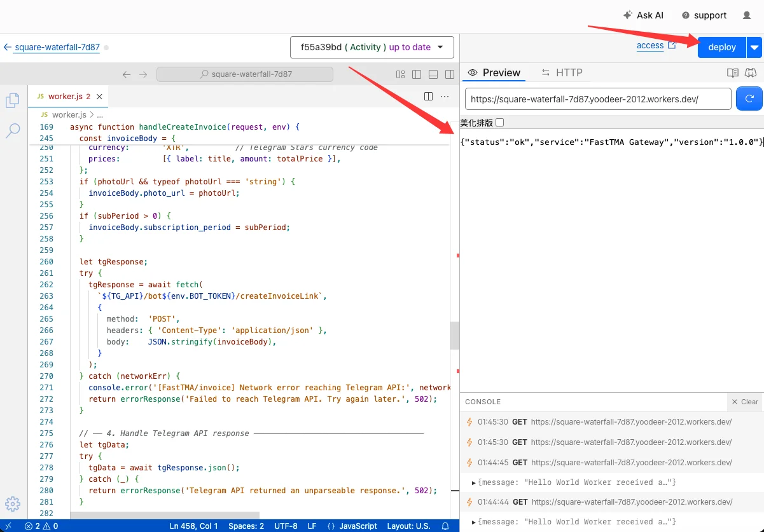This screenshot has height=532, width=764.
Task: Expand the breadcrumb ellipsis after worker.js
Action: pyautogui.click(x=99, y=115)
